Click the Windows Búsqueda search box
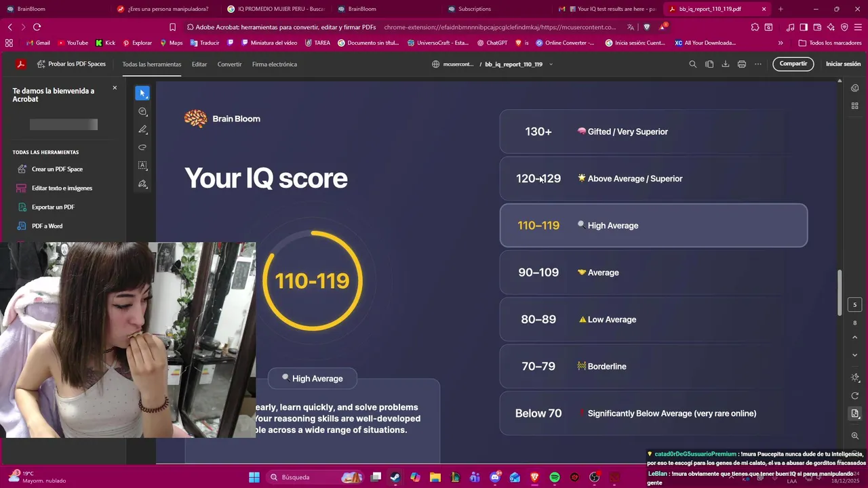This screenshot has height=488, width=868. pyautogui.click(x=315, y=477)
